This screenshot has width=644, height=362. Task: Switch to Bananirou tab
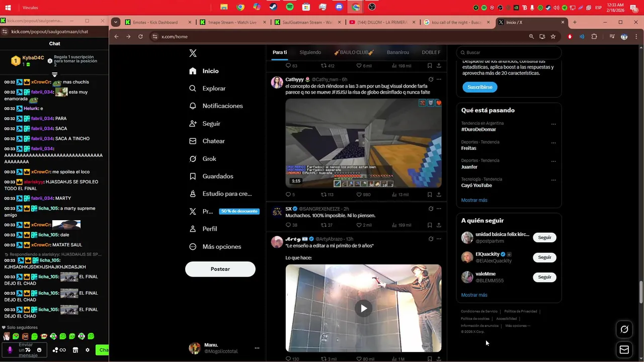398,52
